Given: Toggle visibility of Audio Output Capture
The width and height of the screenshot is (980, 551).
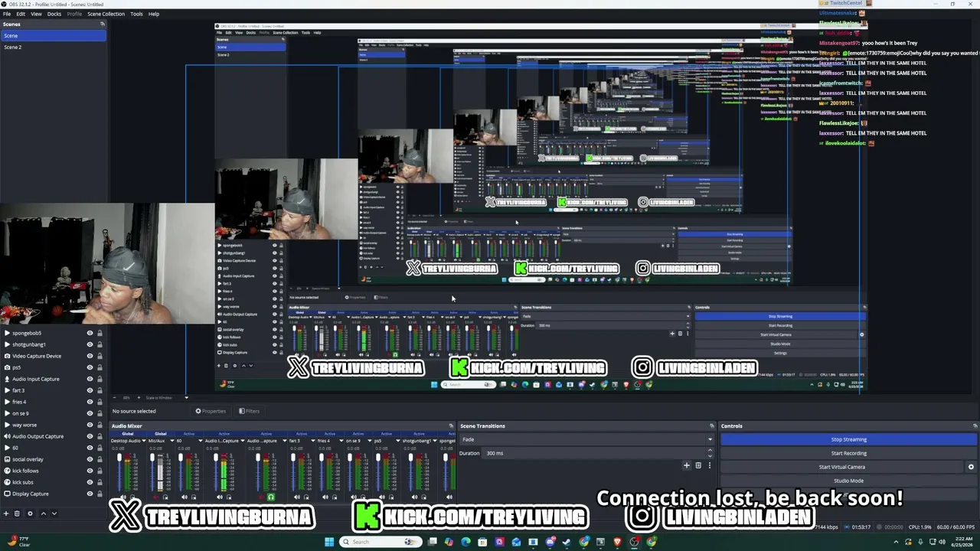Looking at the screenshot, I should click(x=90, y=436).
